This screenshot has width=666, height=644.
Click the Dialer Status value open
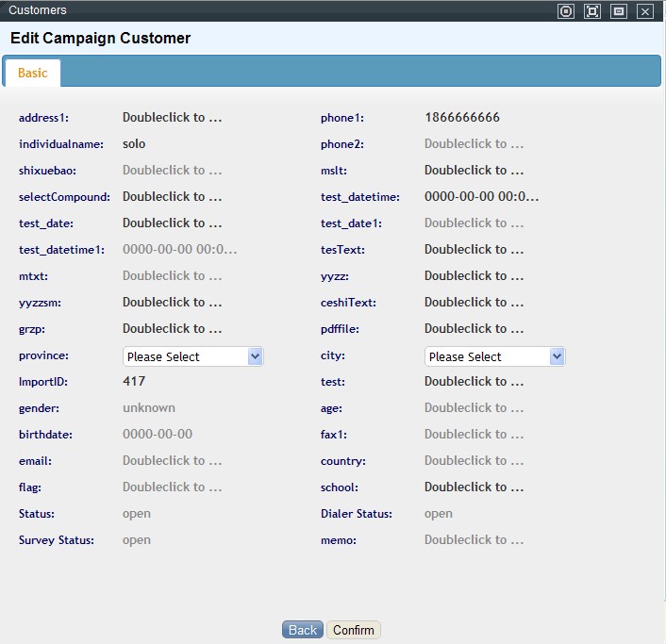point(439,514)
